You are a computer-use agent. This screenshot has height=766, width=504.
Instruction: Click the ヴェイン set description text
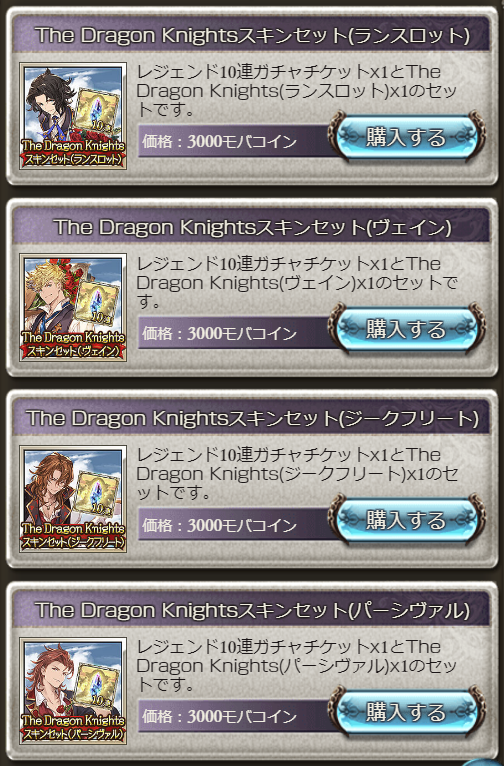click(296, 283)
